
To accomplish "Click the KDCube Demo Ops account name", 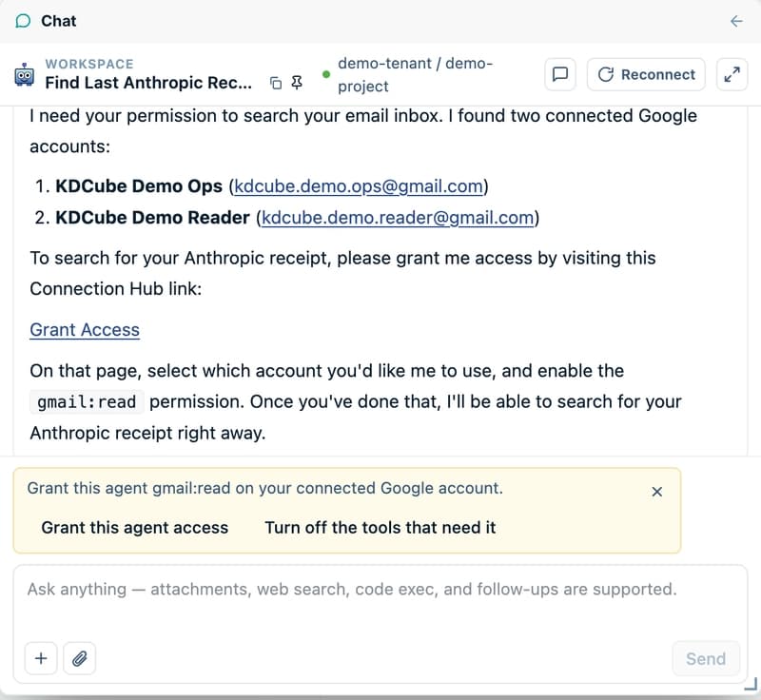I will pyautogui.click(x=139, y=186).
